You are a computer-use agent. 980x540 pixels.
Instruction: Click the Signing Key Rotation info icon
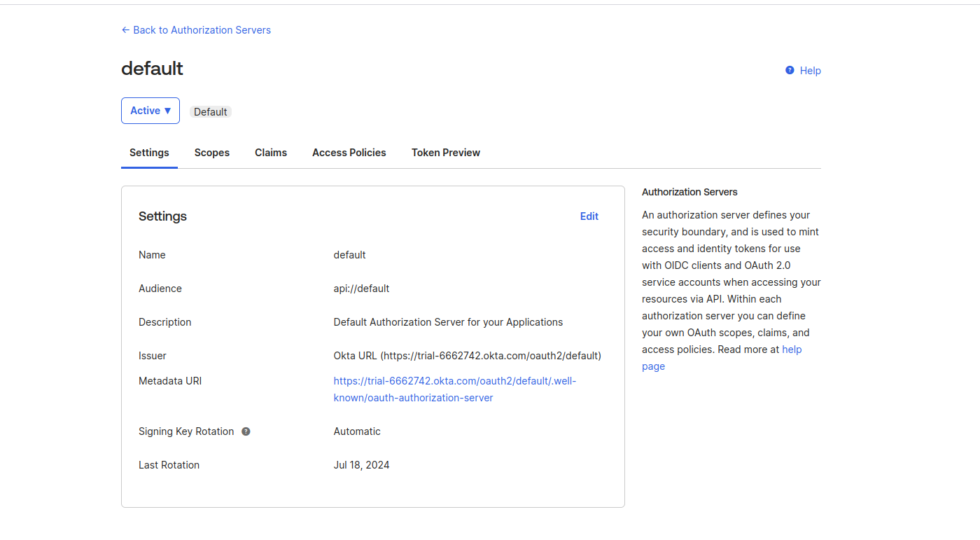(x=246, y=431)
